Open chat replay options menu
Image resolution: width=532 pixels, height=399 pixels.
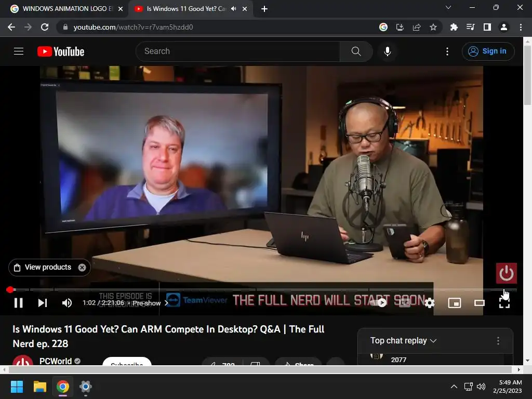pyautogui.click(x=498, y=341)
